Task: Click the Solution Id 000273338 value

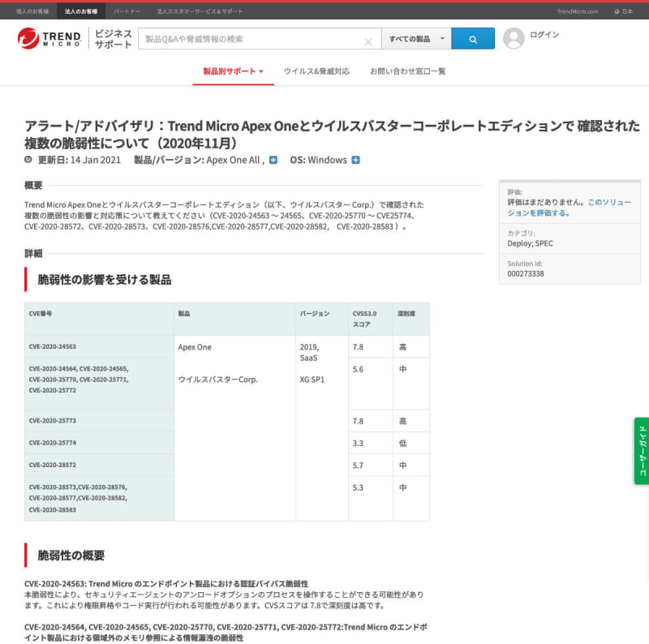Action: pyautogui.click(x=526, y=273)
